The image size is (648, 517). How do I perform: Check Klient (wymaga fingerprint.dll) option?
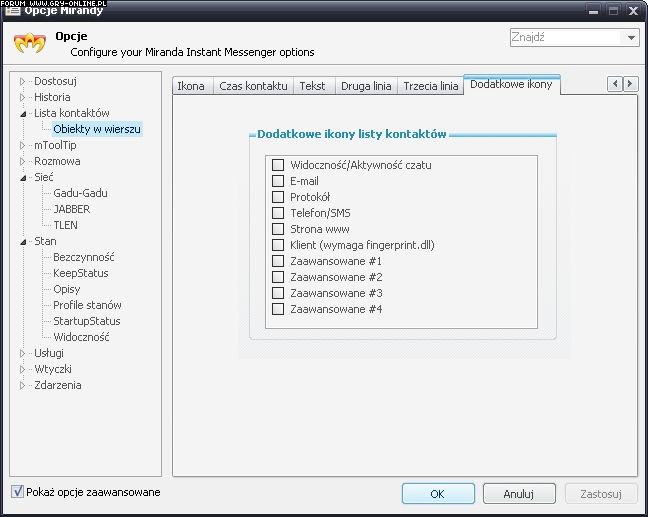(x=278, y=245)
